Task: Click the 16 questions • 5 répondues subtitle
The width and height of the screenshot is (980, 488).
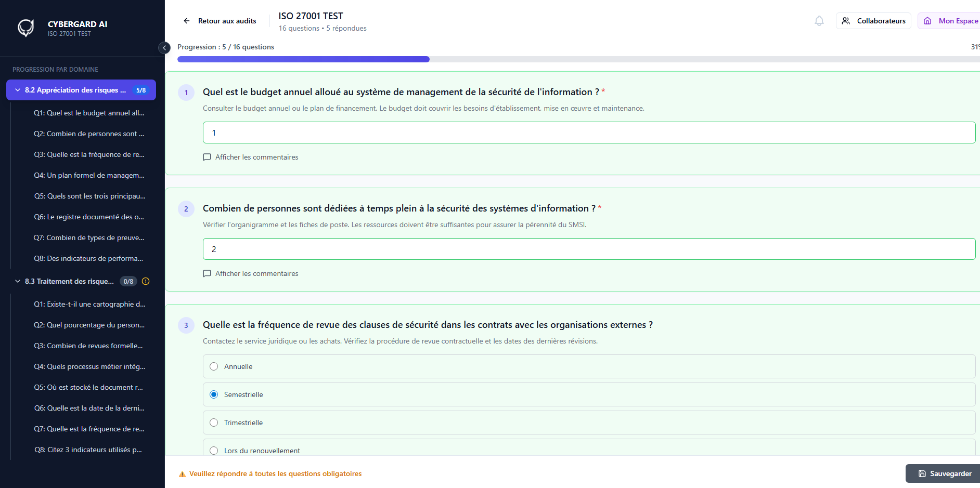Action: point(323,28)
